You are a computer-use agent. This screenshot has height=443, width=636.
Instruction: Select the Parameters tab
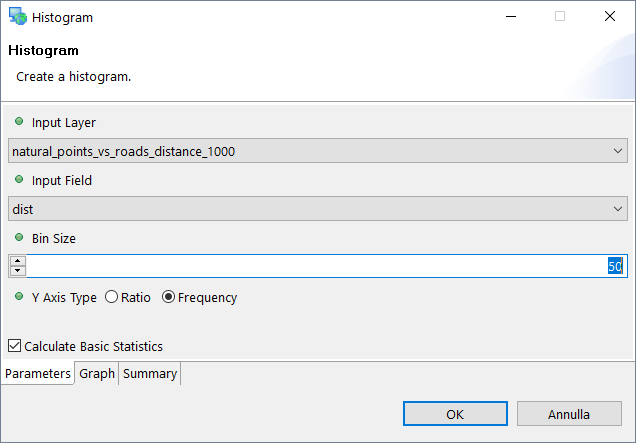pyautogui.click(x=38, y=374)
